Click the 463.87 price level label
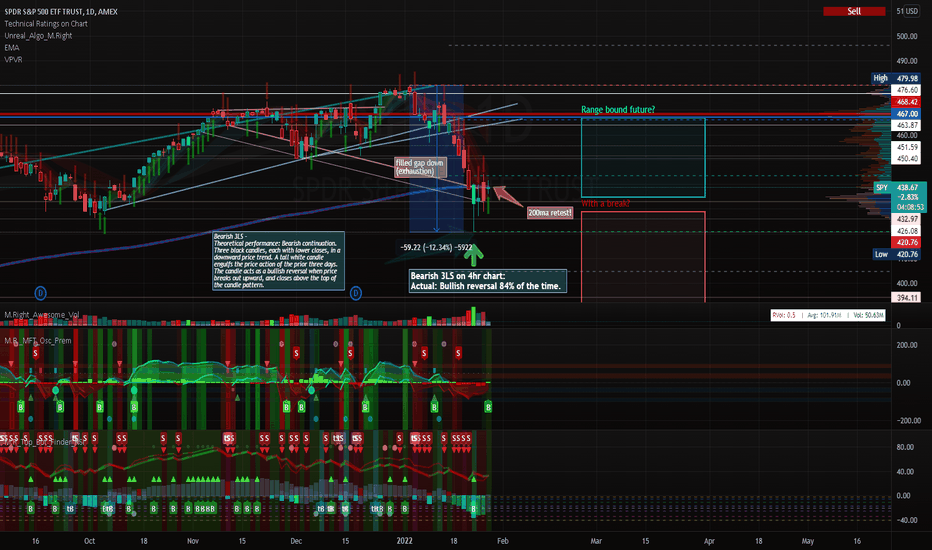The image size is (932, 550). [x=907, y=125]
